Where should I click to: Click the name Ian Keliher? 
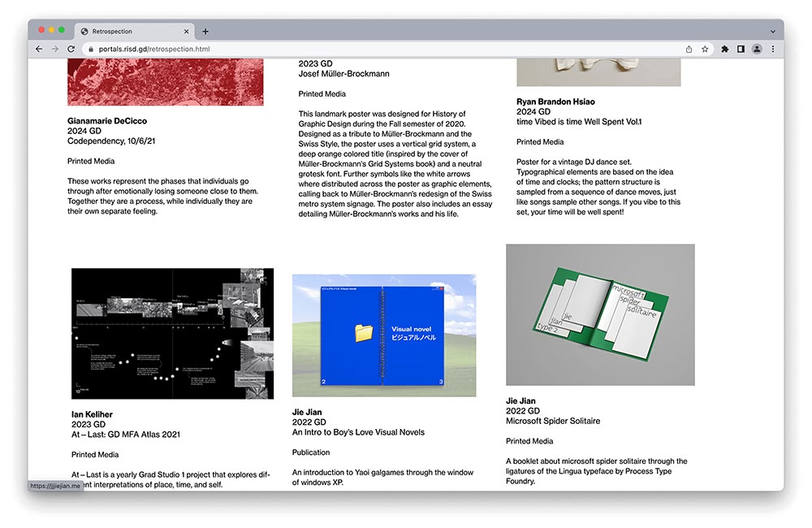point(92,414)
